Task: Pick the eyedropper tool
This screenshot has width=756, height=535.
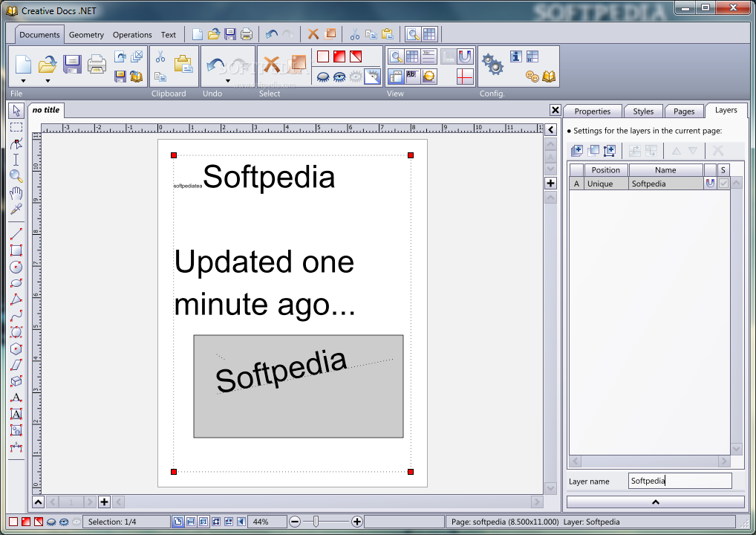Action: (x=16, y=210)
